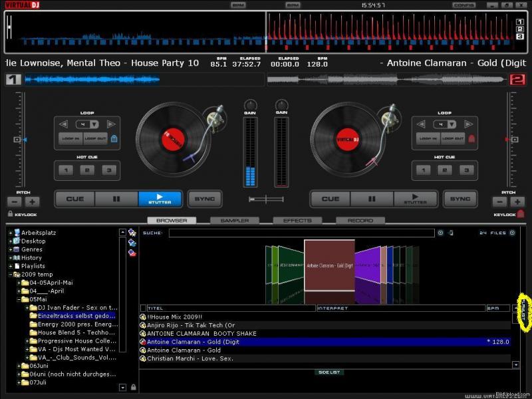Image resolution: width=532 pixels, height=399 pixels.
Task: Expand the Arbeitsplatz tree node
Action: pos(10,233)
